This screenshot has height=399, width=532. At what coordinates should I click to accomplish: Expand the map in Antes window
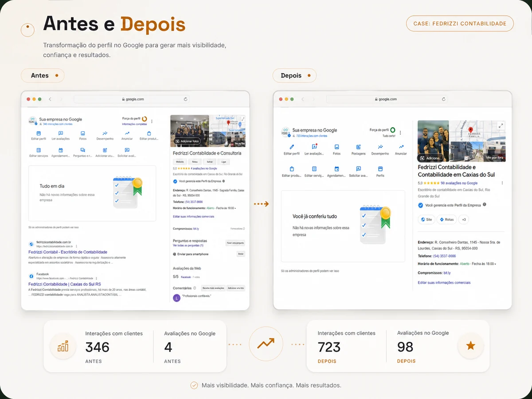243,119
